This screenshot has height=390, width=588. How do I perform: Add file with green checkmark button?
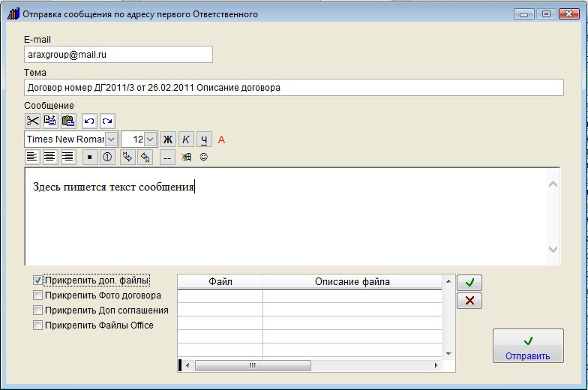(x=469, y=282)
